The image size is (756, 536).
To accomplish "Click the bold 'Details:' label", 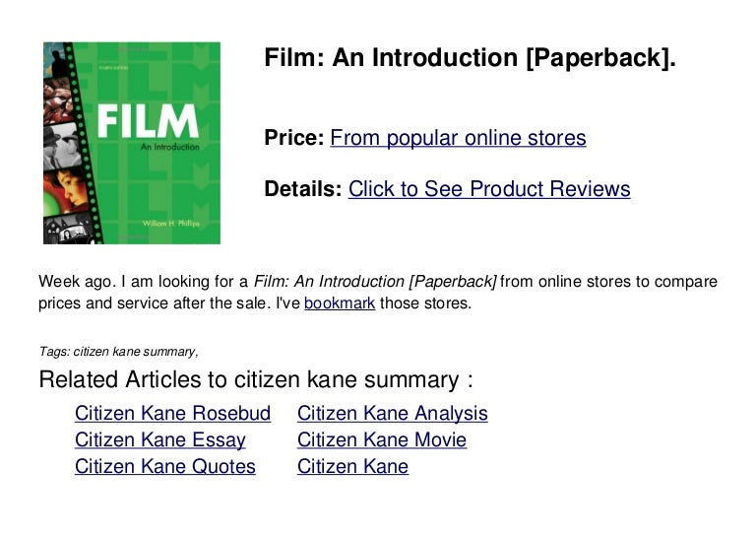I will pyautogui.click(x=303, y=189).
